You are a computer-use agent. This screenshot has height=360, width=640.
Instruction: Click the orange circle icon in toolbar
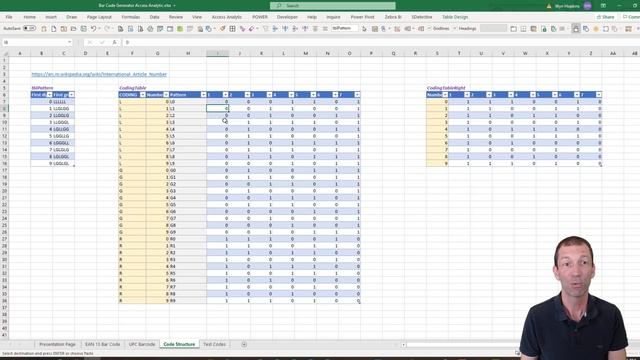[x=596, y=29]
